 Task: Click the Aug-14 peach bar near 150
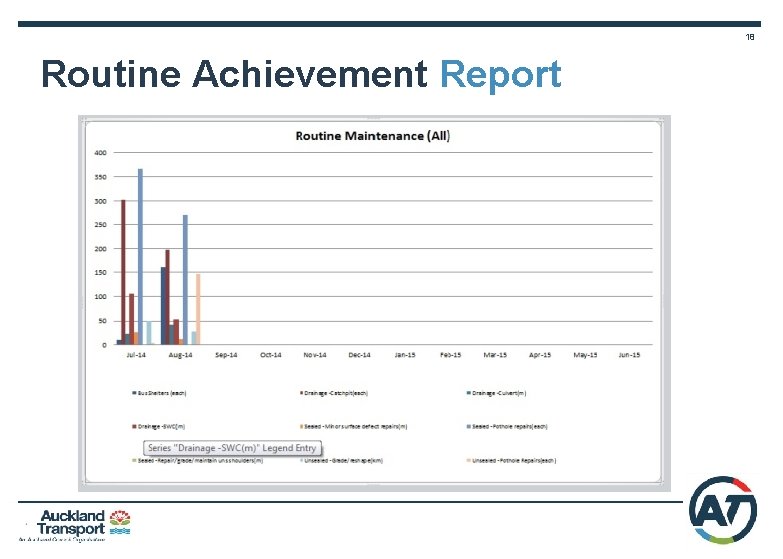pyautogui.click(x=198, y=309)
